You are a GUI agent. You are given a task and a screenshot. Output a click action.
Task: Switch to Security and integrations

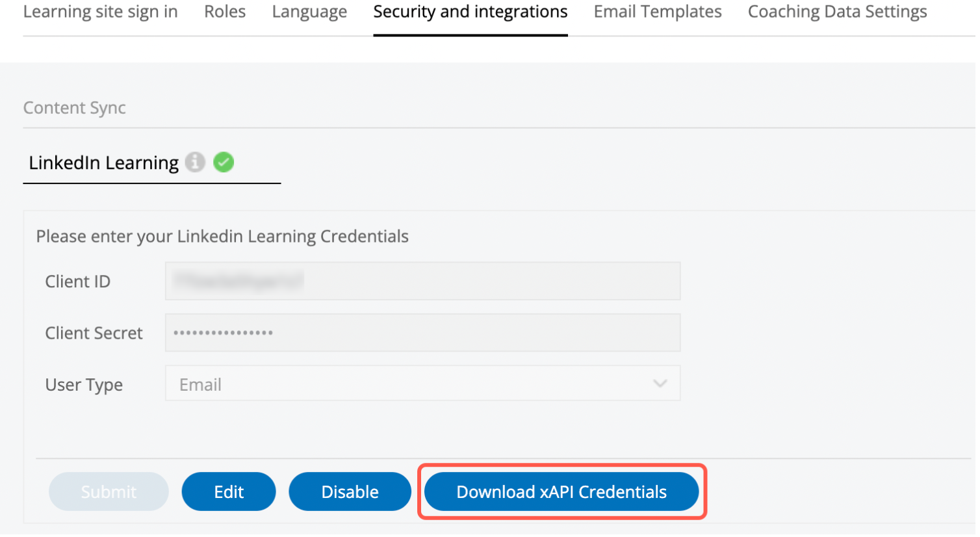(x=470, y=11)
